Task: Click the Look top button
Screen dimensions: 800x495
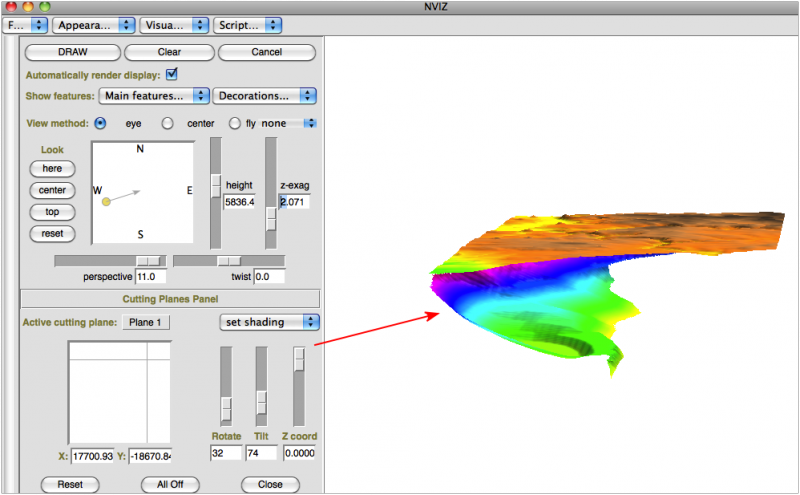Action: point(52,212)
